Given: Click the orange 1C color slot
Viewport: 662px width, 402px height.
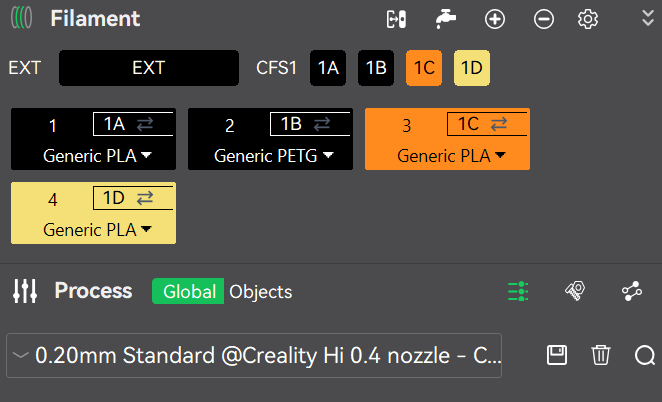Looking at the screenshot, I should pyautogui.click(x=424, y=68).
